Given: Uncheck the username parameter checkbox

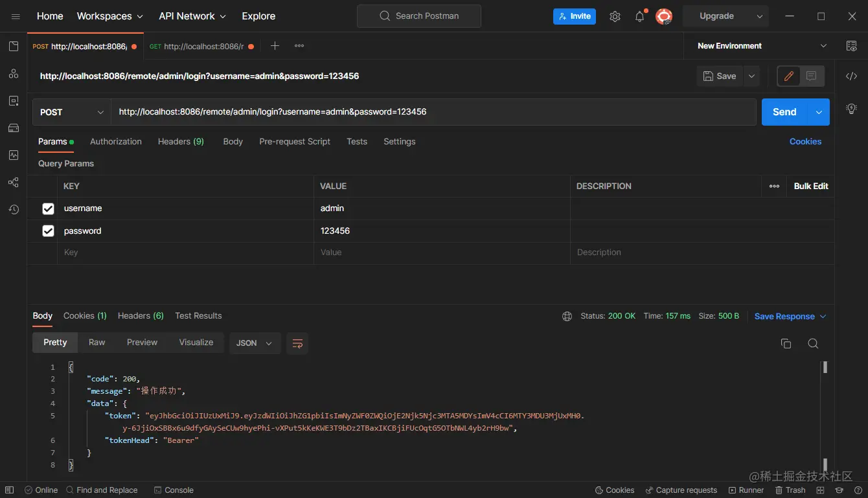Looking at the screenshot, I should click(48, 209).
